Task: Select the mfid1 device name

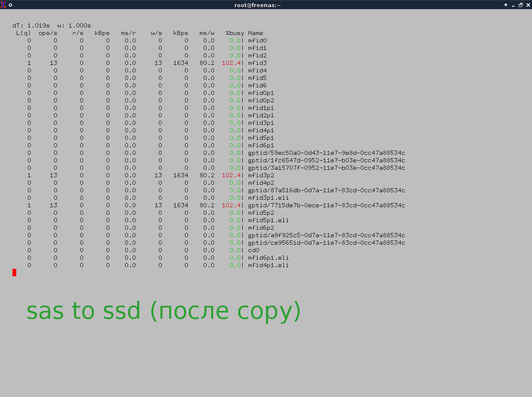Action: click(x=257, y=48)
